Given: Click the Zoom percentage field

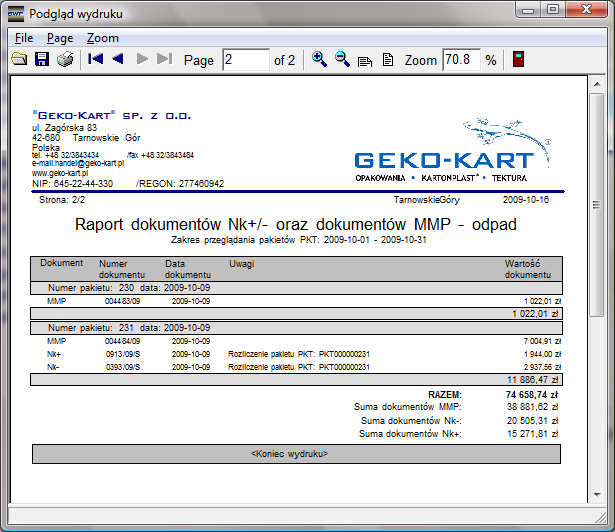Looking at the screenshot, I should tap(460, 60).
